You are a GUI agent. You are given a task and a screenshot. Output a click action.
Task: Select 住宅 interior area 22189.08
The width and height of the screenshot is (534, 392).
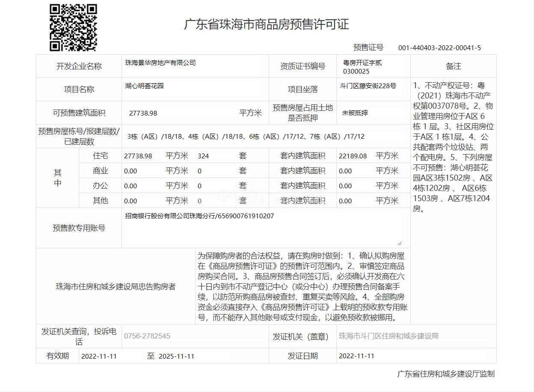(x=353, y=156)
